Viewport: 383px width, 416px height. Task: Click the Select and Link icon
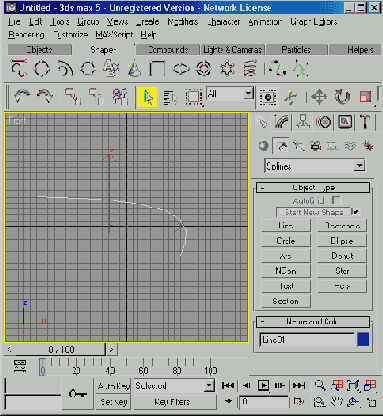[73, 96]
